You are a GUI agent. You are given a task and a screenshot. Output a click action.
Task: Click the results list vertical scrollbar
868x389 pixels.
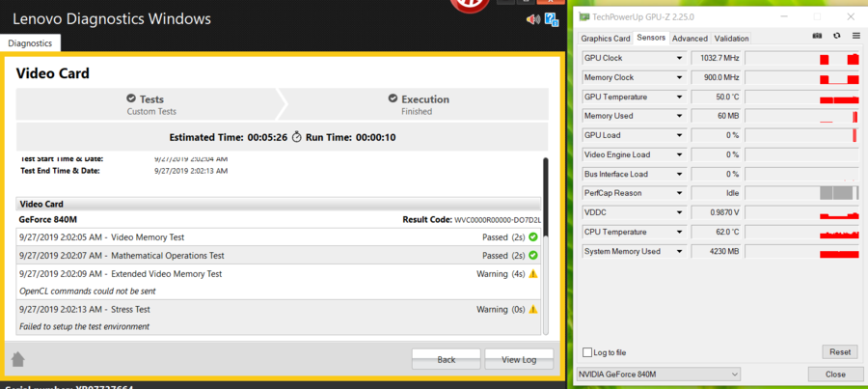coord(545,245)
